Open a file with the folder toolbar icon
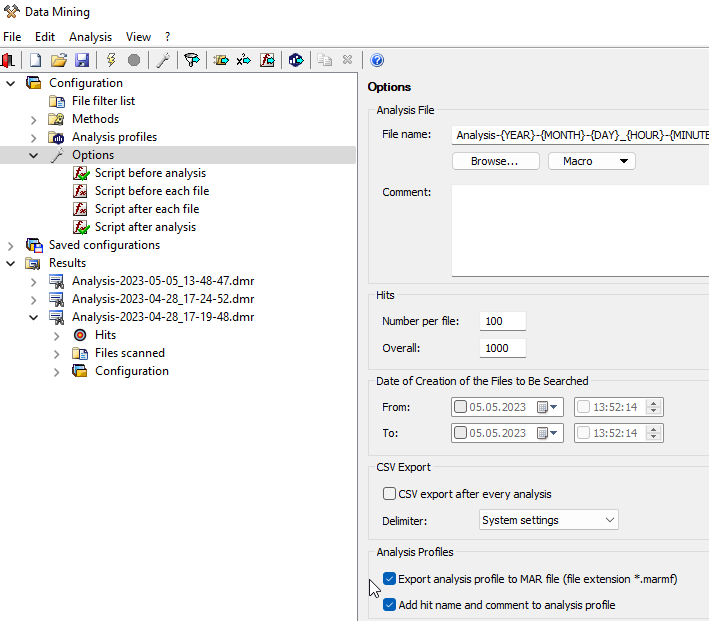 point(59,60)
